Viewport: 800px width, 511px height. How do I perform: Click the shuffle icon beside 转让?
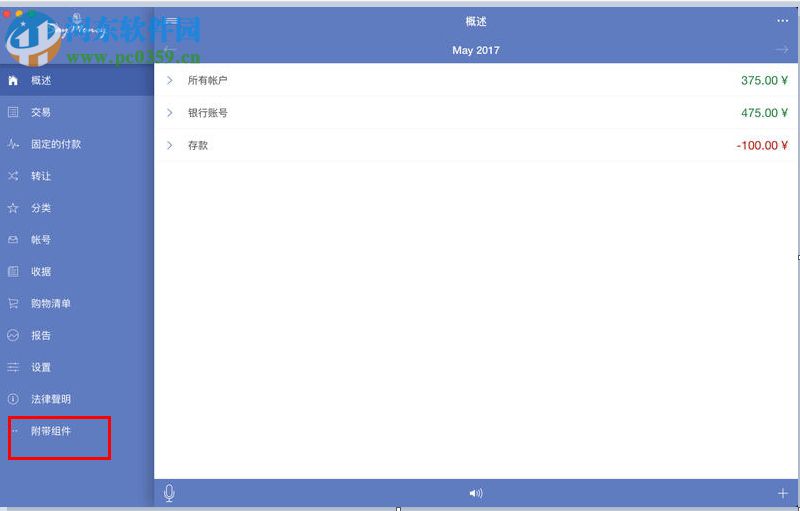pos(13,176)
